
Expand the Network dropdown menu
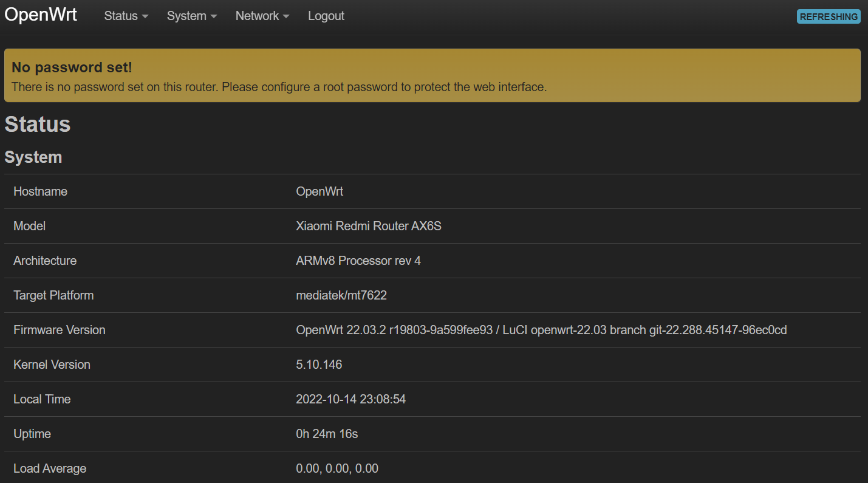click(x=262, y=16)
